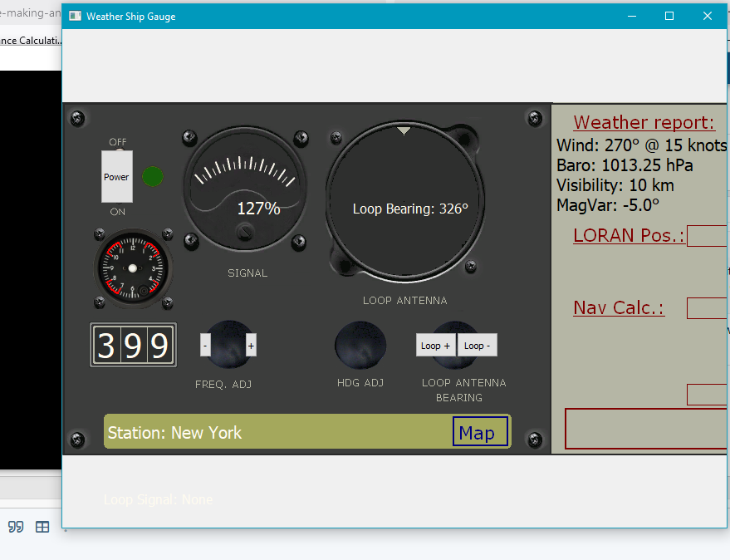Toggle the Power switch
Screen dimensions: 730x560
click(x=116, y=176)
